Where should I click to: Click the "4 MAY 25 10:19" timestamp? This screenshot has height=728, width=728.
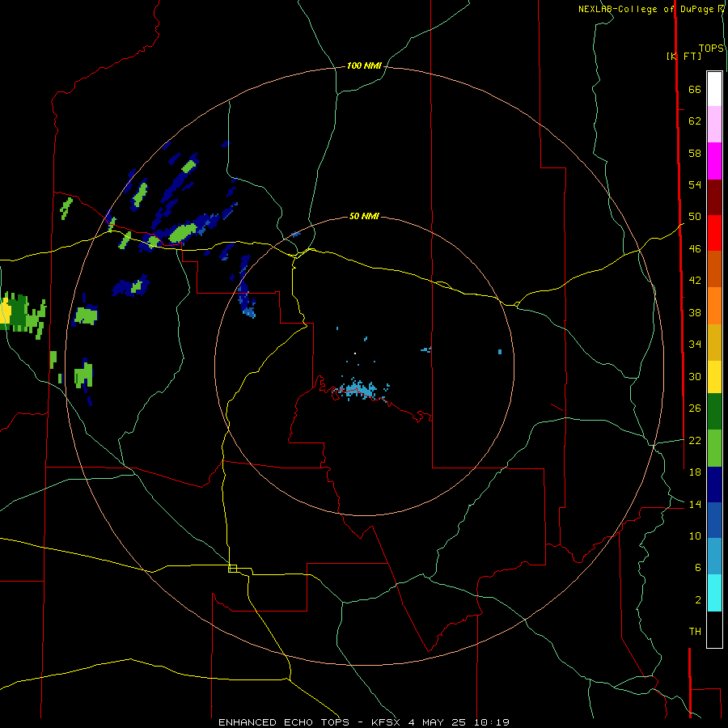tap(459, 722)
